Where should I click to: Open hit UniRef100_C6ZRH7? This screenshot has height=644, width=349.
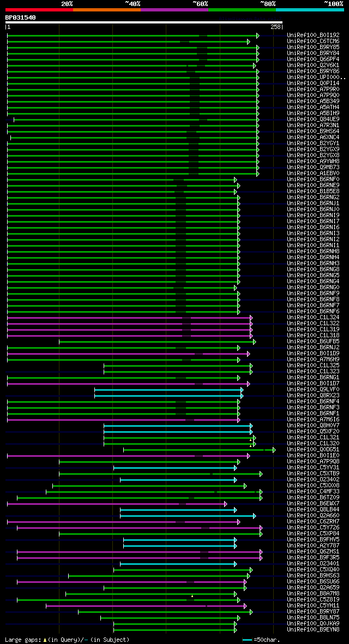(313, 521)
